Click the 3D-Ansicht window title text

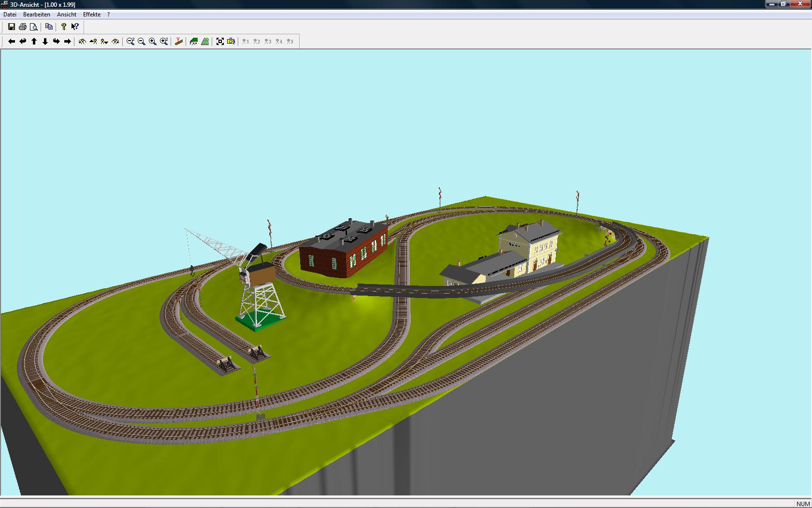pyautogui.click(x=43, y=4)
